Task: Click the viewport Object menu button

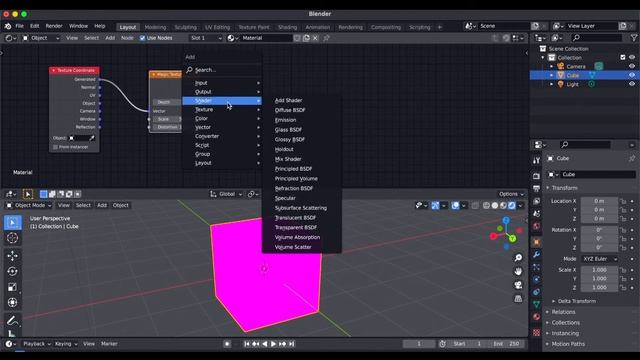Action: coord(120,205)
